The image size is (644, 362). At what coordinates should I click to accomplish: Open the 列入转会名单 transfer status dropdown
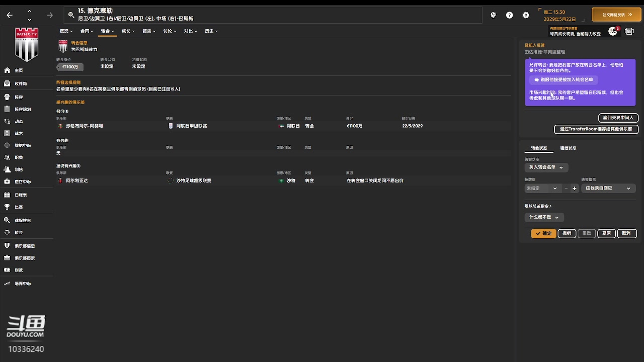coord(546,167)
